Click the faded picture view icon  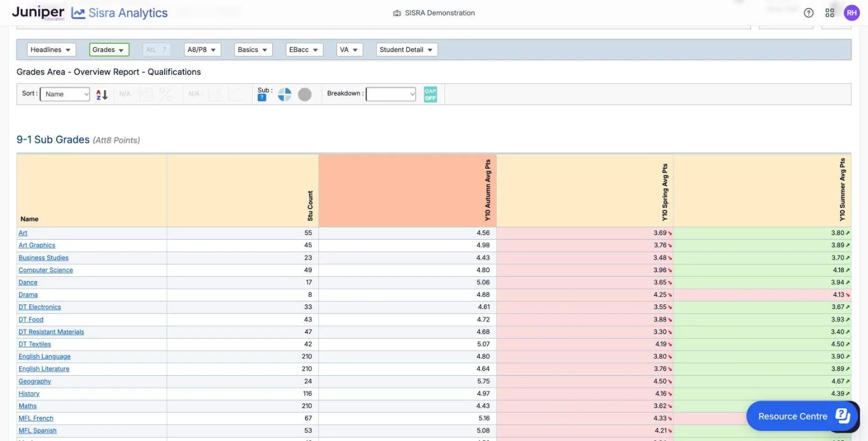tap(146, 94)
